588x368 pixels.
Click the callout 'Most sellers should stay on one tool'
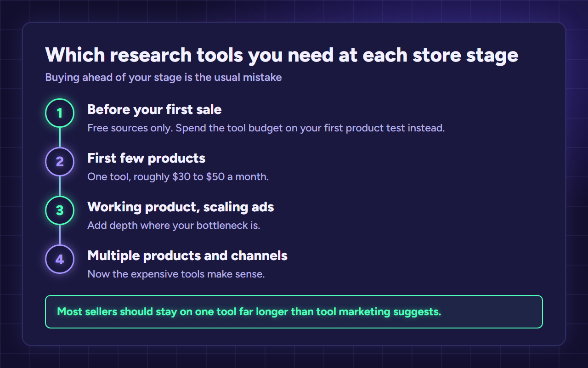[294, 311]
